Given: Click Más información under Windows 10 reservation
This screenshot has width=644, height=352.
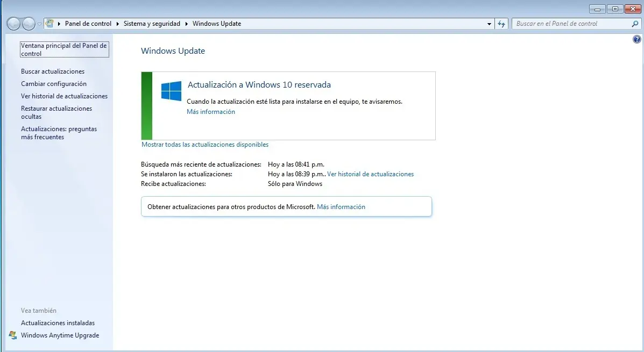Looking at the screenshot, I should click(x=211, y=112).
